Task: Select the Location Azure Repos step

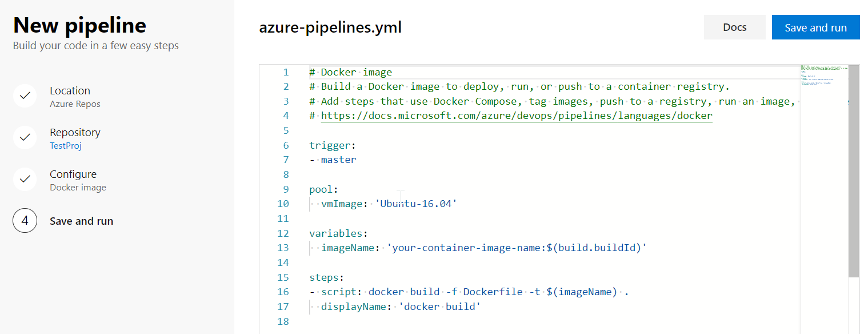Action: point(70,97)
